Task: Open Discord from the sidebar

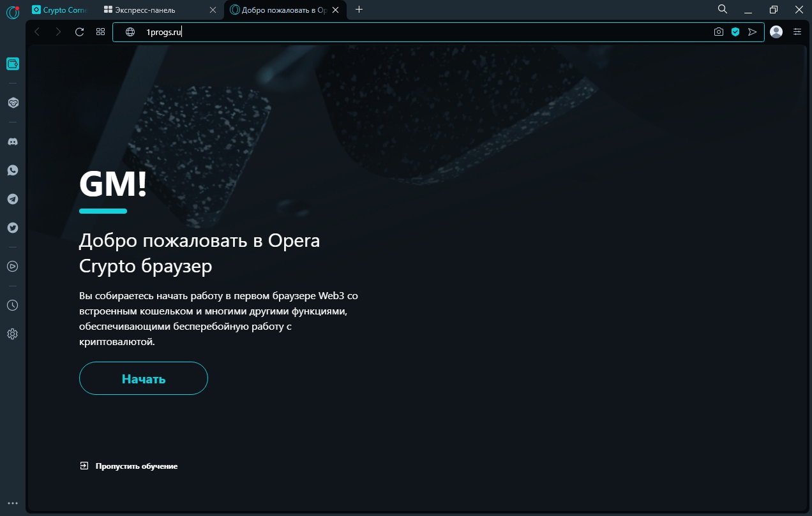Action: [x=13, y=142]
